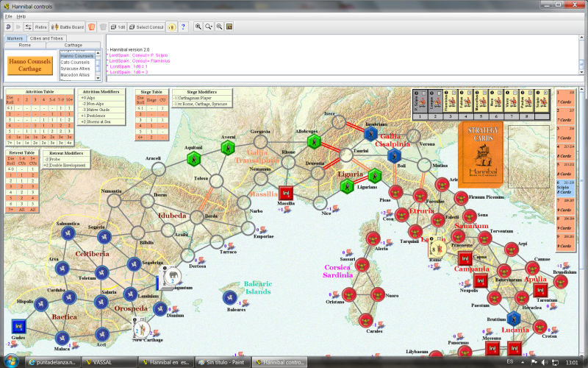Viewport: 588px width, 368px height.
Task: Click the green Averni tribe marker
Action: pos(228,148)
